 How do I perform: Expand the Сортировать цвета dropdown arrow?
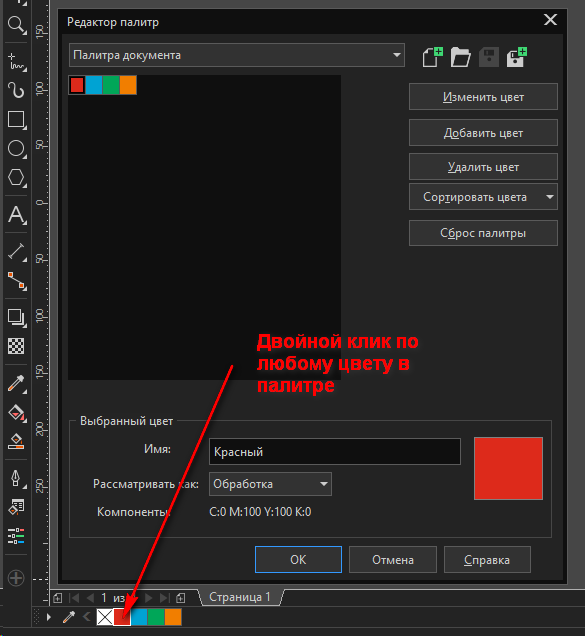[x=550, y=197]
